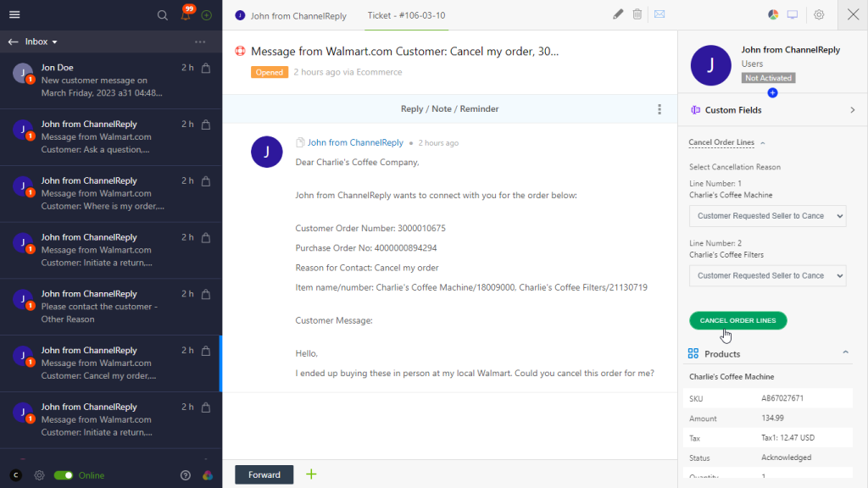Click 'Customer Order Number: 3000010675' text

pyautogui.click(x=370, y=229)
